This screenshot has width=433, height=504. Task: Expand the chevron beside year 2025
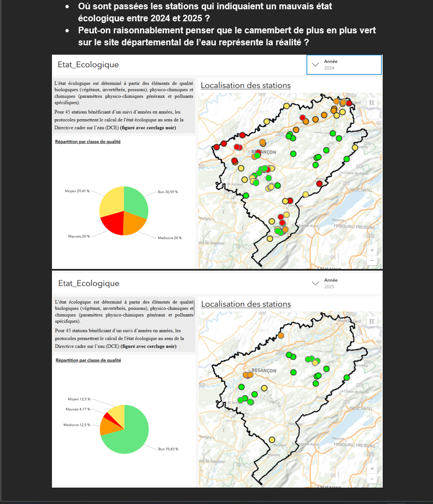point(315,283)
